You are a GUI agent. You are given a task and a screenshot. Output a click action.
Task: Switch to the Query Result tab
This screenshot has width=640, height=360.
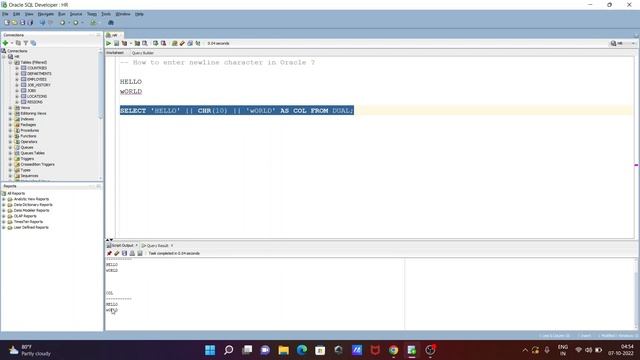point(157,246)
